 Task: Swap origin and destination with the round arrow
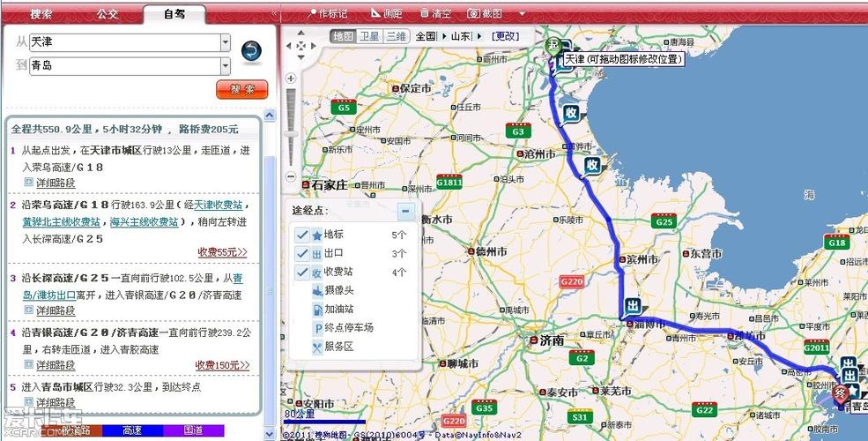pyautogui.click(x=251, y=51)
